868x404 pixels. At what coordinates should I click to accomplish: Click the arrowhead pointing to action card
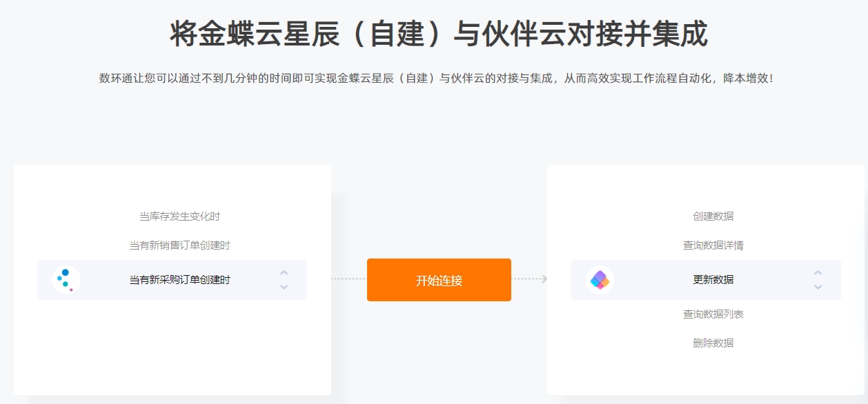tap(544, 279)
